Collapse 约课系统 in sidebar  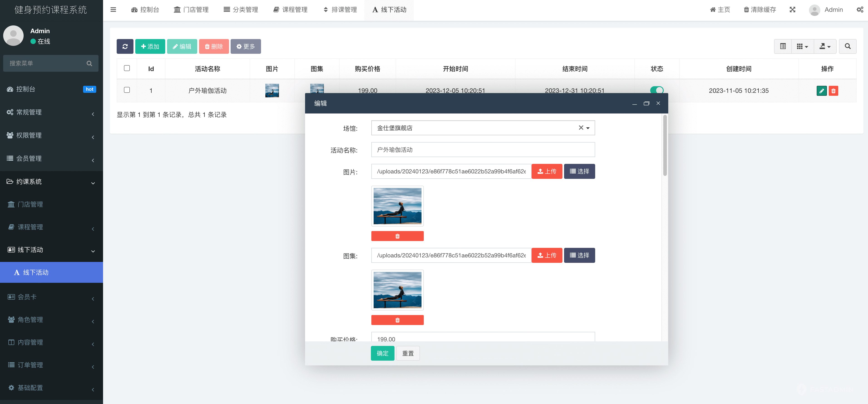(51, 182)
